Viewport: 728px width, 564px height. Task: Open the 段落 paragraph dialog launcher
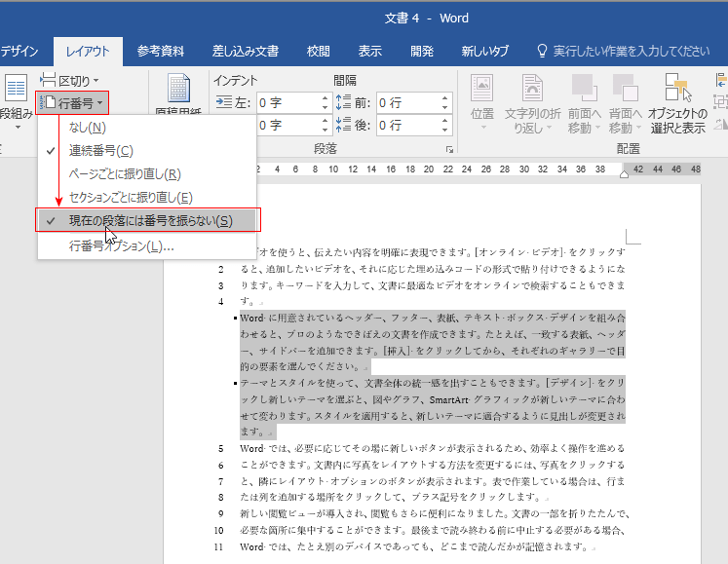pos(449,149)
